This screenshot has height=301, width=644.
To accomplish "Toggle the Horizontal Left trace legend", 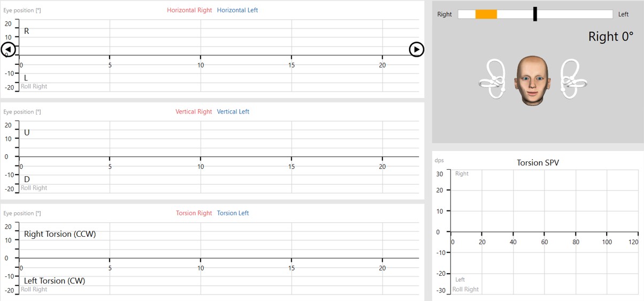I will pyautogui.click(x=237, y=10).
